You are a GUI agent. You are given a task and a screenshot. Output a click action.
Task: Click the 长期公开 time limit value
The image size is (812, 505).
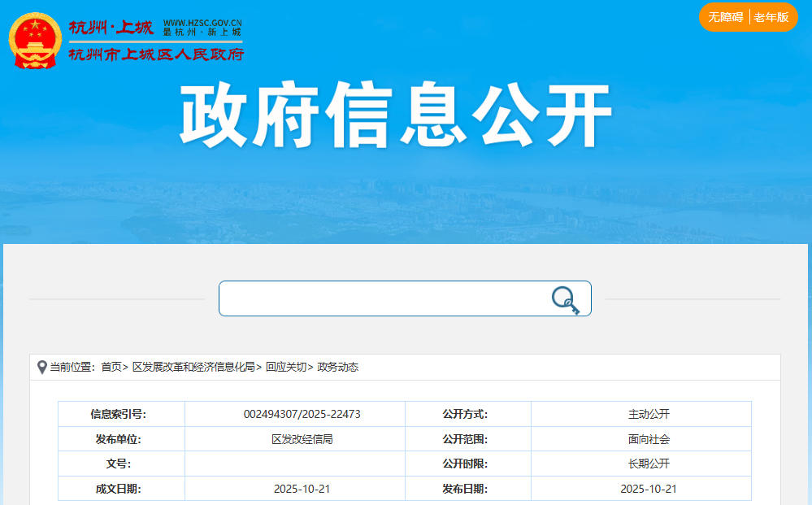click(648, 464)
